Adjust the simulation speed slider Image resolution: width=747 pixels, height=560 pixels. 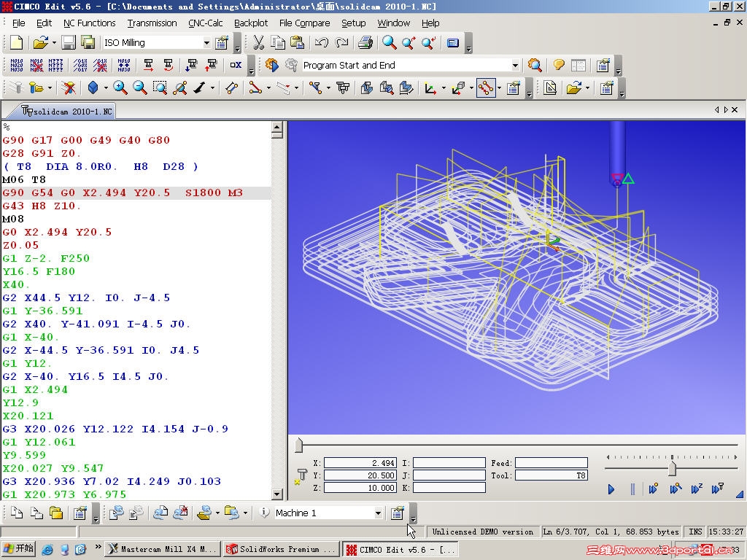[x=672, y=468]
